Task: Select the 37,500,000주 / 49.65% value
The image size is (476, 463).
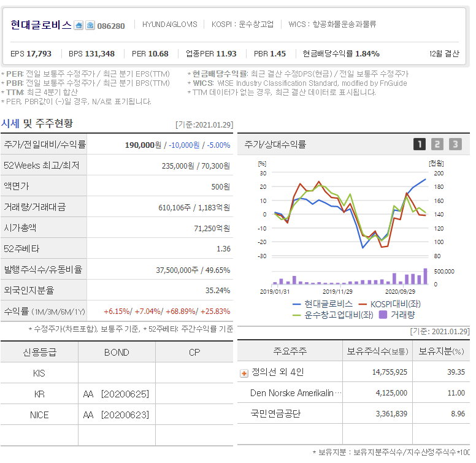Action: [193, 270]
